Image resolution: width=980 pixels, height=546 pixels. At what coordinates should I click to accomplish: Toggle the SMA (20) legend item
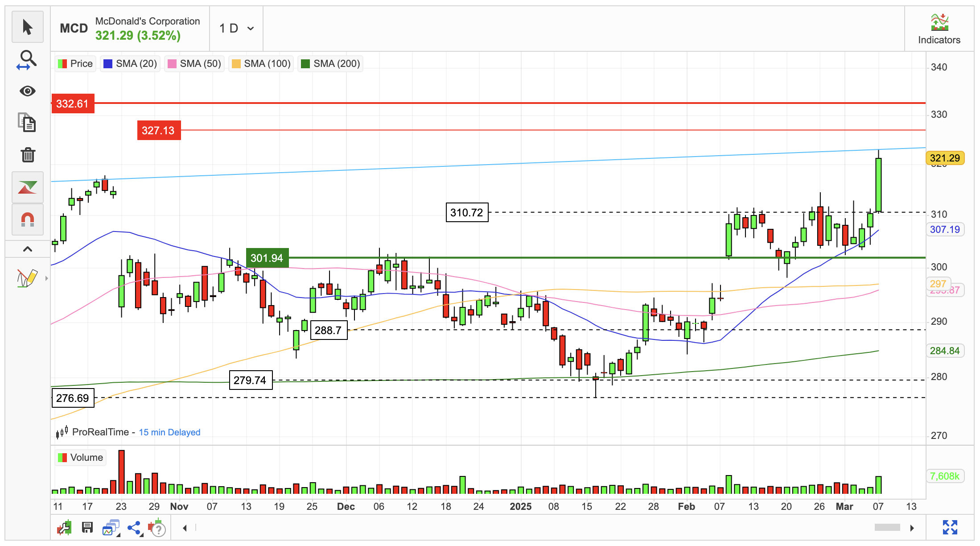coord(130,64)
